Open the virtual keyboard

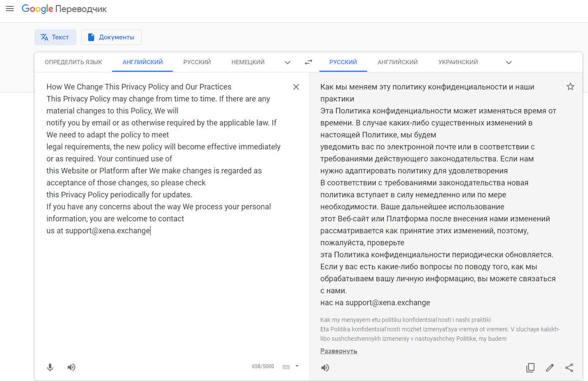tap(286, 367)
